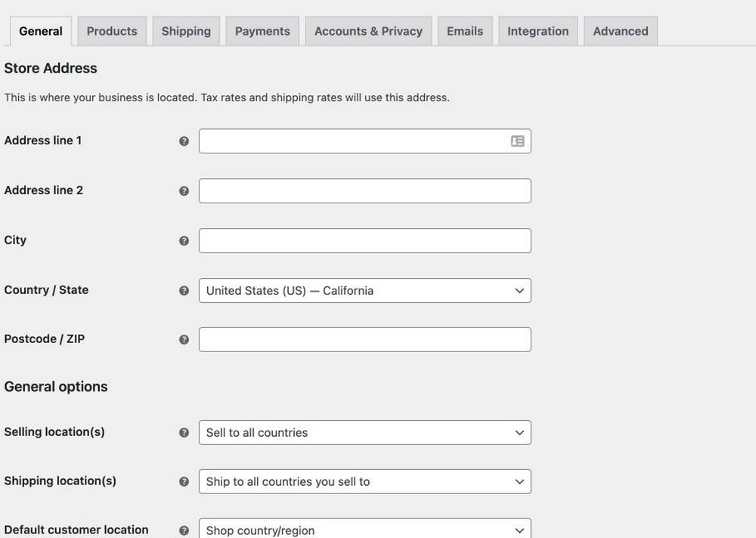Image resolution: width=756 pixels, height=538 pixels.
Task: Open the Advanced tab
Action: point(621,31)
